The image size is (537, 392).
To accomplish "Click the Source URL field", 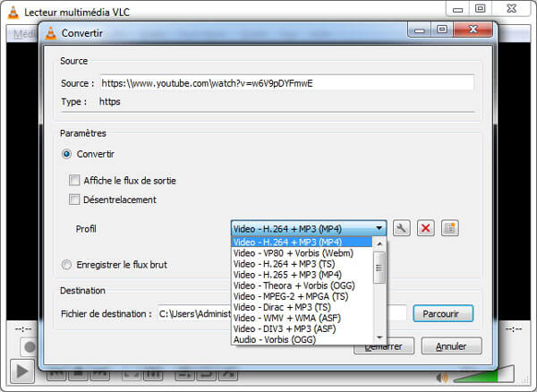I will (x=287, y=83).
